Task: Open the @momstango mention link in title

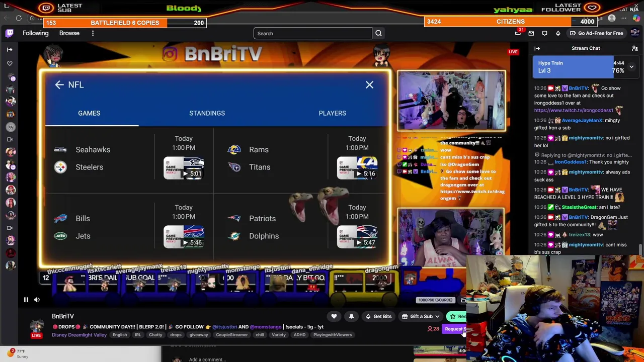Action: [266, 327]
